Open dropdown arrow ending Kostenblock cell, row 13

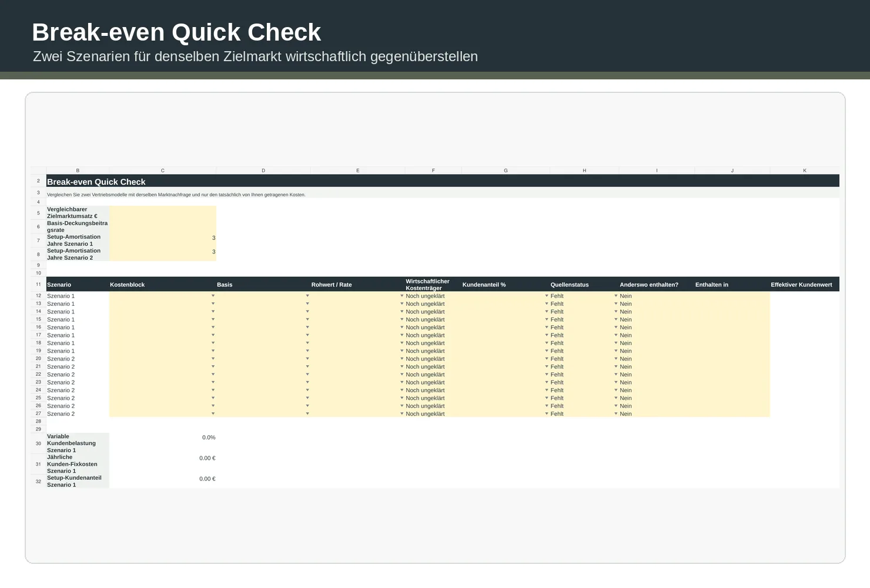tap(213, 304)
